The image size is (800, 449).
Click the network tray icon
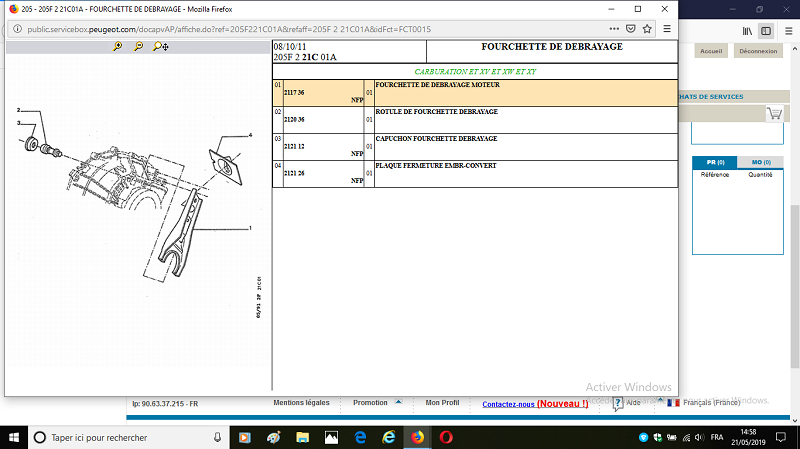pyautogui.click(x=686, y=437)
